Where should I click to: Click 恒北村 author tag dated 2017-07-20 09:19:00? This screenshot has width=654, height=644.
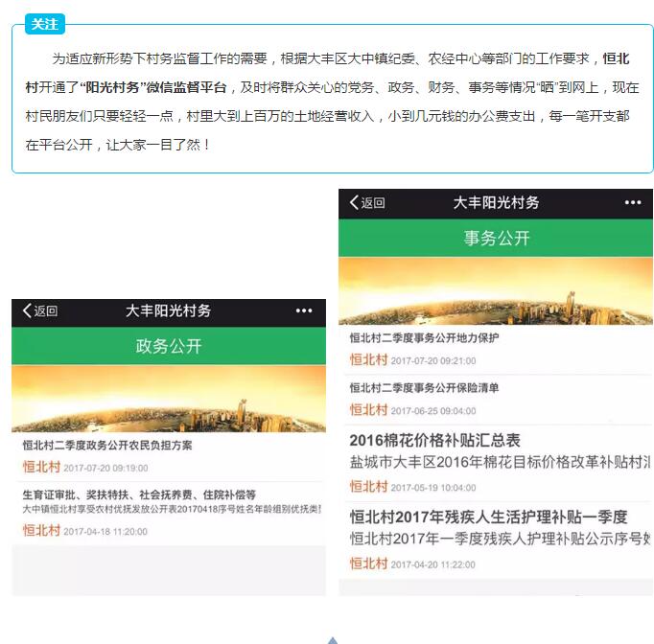41,468
